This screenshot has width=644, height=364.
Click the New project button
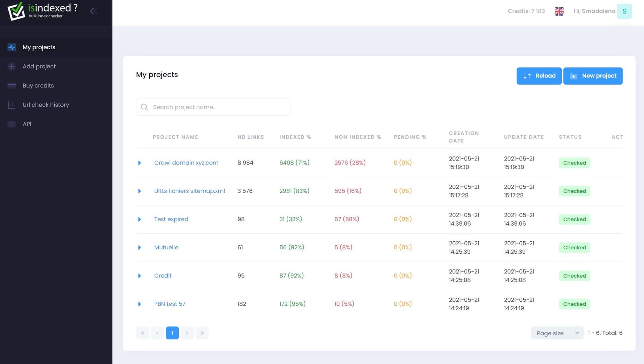593,76
